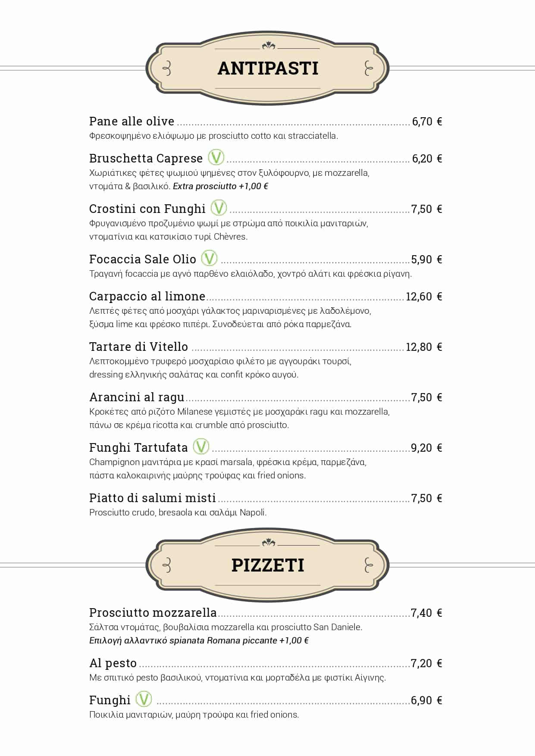Viewport: 535px width, 756px height.
Task: Click the ANTIPASTI section heading
Action: coord(268,69)
